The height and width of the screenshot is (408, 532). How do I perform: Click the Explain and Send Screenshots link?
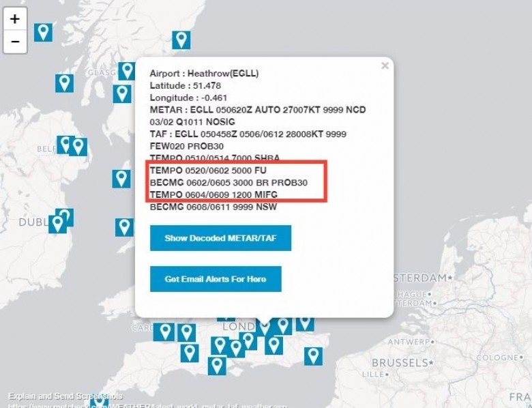tap(65, 396)
